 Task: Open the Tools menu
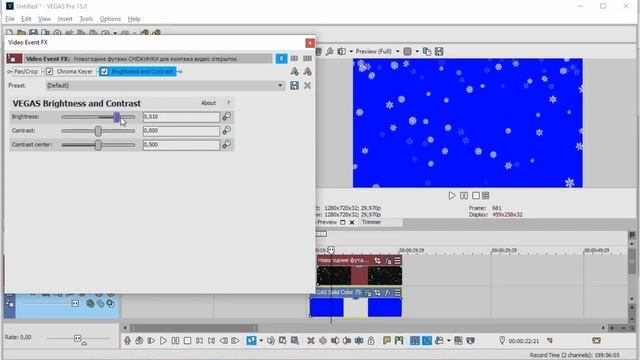[x=86, y=19]
